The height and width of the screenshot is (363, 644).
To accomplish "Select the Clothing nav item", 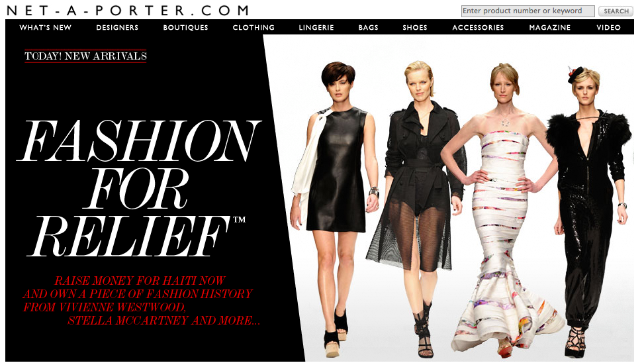I will click(253, 28).
